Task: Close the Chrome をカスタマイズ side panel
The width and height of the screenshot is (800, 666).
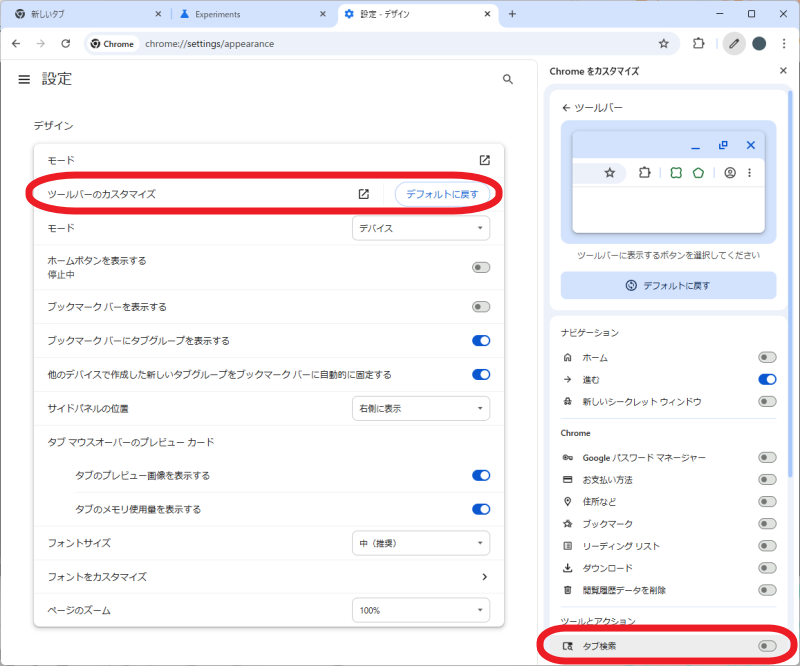Action: 783,71
